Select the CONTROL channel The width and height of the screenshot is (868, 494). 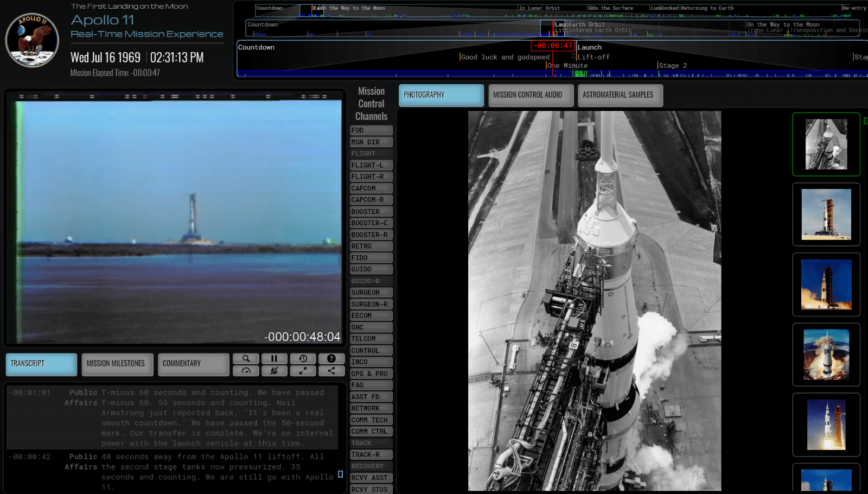371,351
